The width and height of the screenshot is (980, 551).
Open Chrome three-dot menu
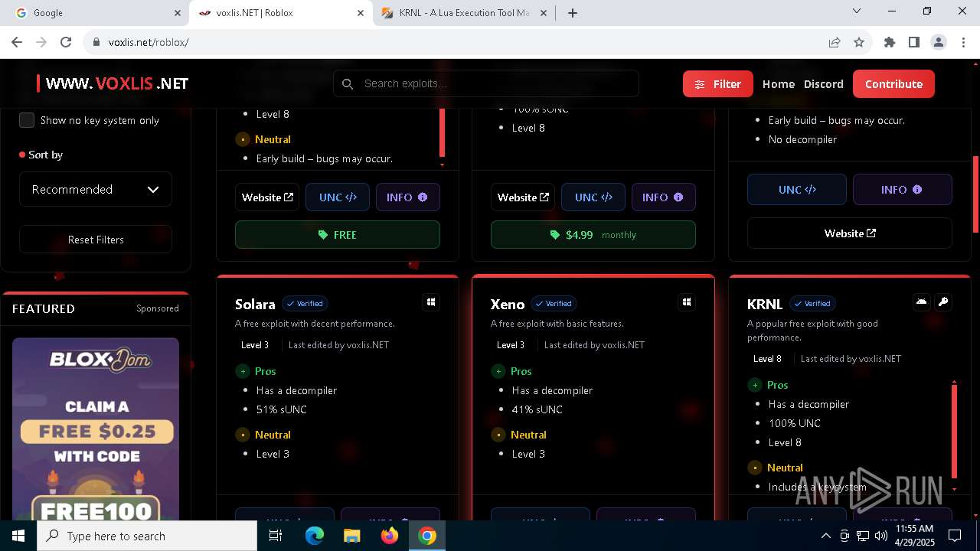(962, 42)
